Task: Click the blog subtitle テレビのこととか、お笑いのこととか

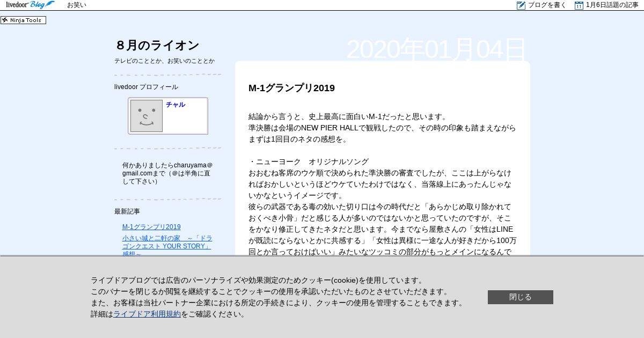Action: pyautogui.click(x=164, y=61)
